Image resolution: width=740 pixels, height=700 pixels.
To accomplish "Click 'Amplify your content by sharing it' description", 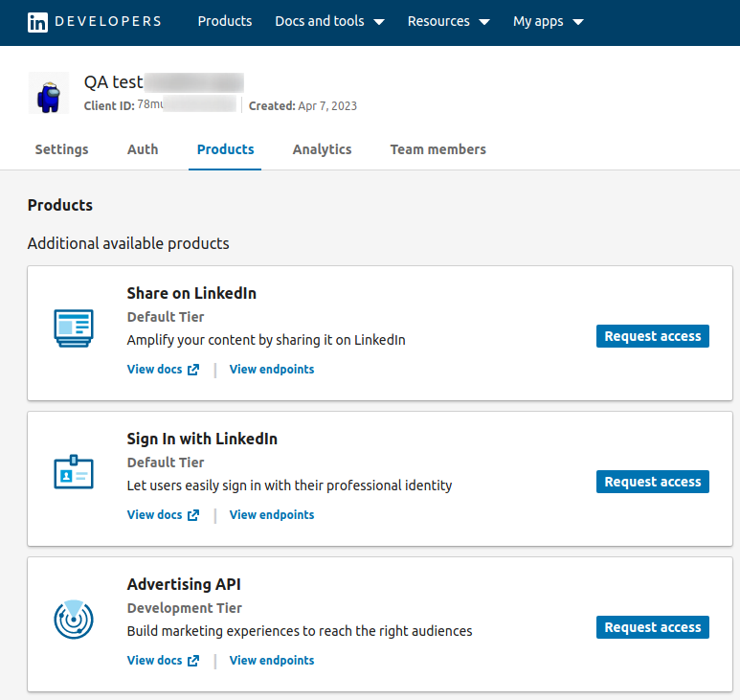I will (x=266, y=340).
